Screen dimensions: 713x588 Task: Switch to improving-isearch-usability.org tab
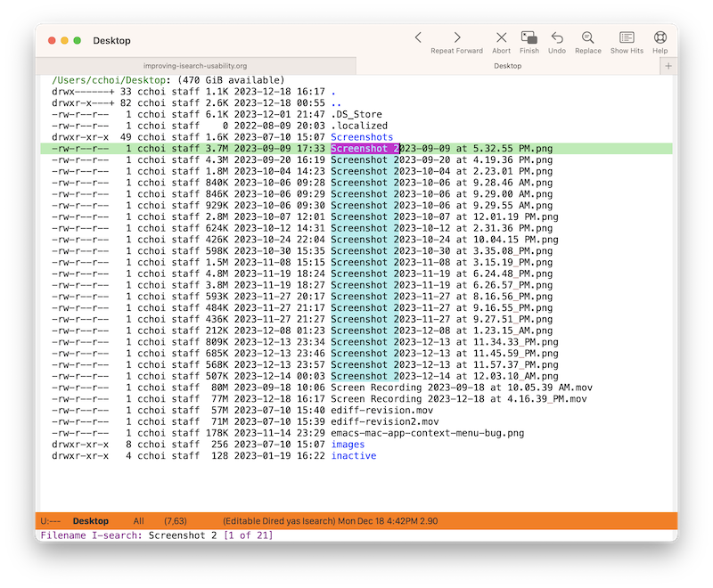point(195,66)
